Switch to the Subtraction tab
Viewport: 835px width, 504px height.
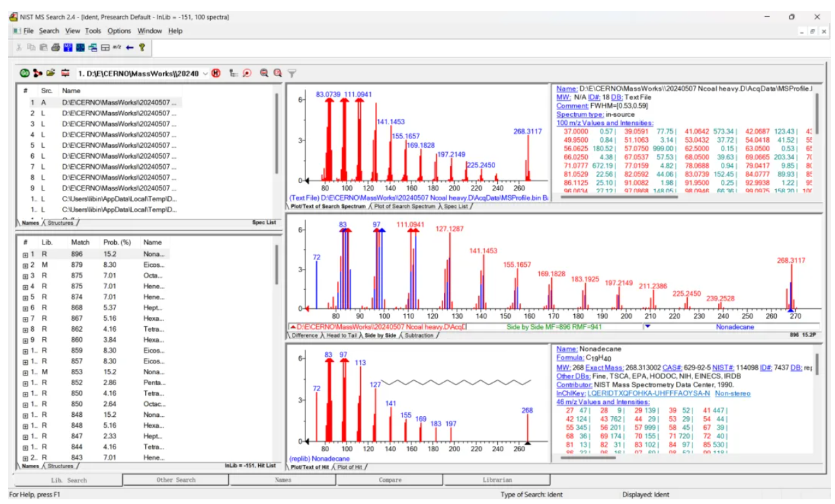coord(419,335)
